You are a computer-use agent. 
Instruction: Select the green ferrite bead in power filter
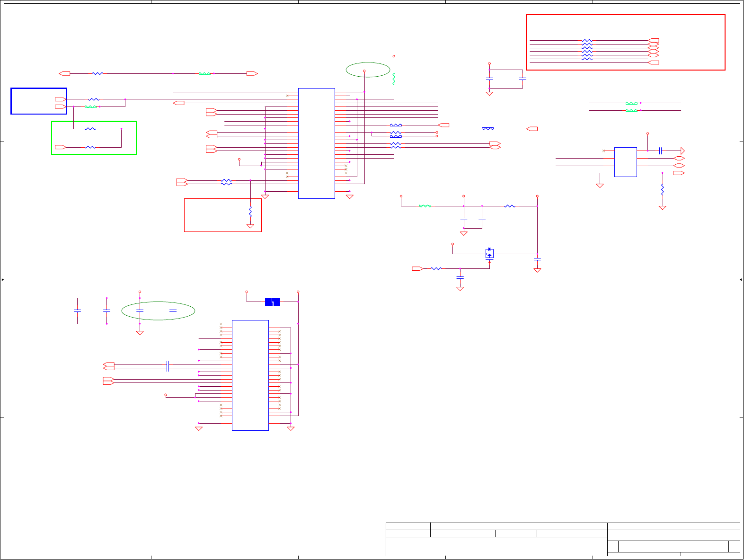(425, 206)
